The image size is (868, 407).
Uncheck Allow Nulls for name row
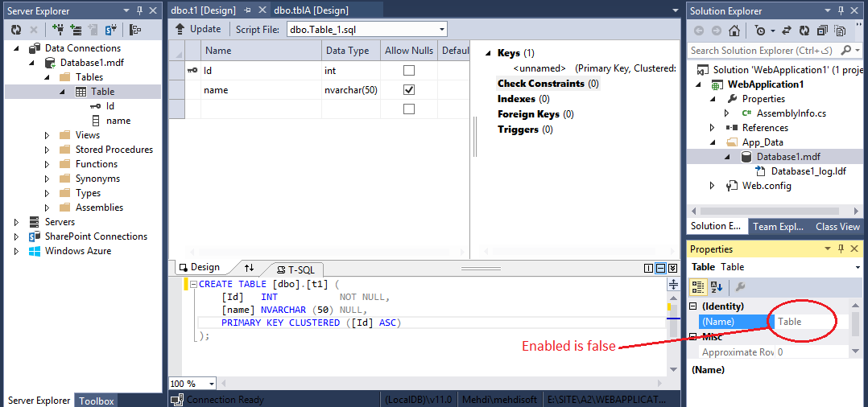408,89
